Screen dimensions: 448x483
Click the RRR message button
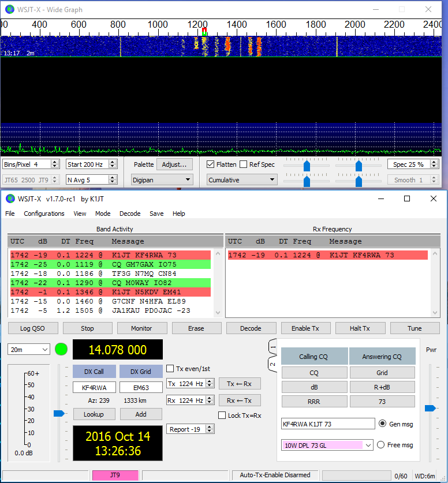point(314,402)
